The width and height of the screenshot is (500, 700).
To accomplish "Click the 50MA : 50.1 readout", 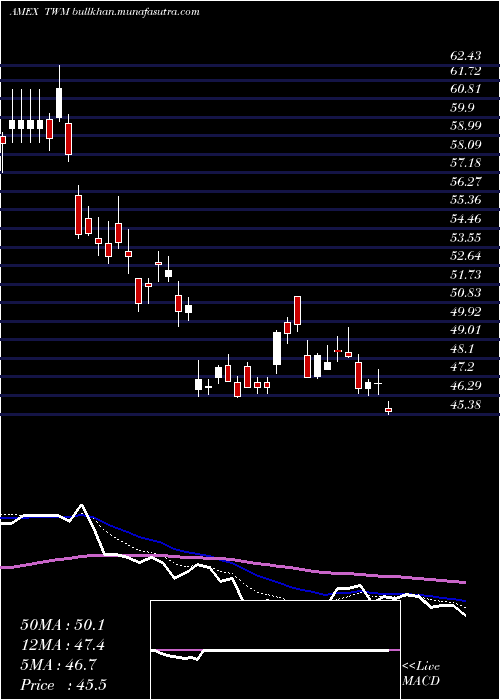I will [62, 625].
